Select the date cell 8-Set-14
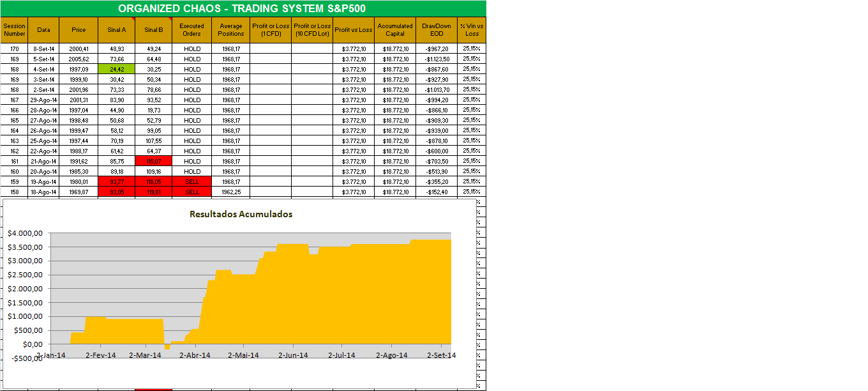 click(44, 49)
